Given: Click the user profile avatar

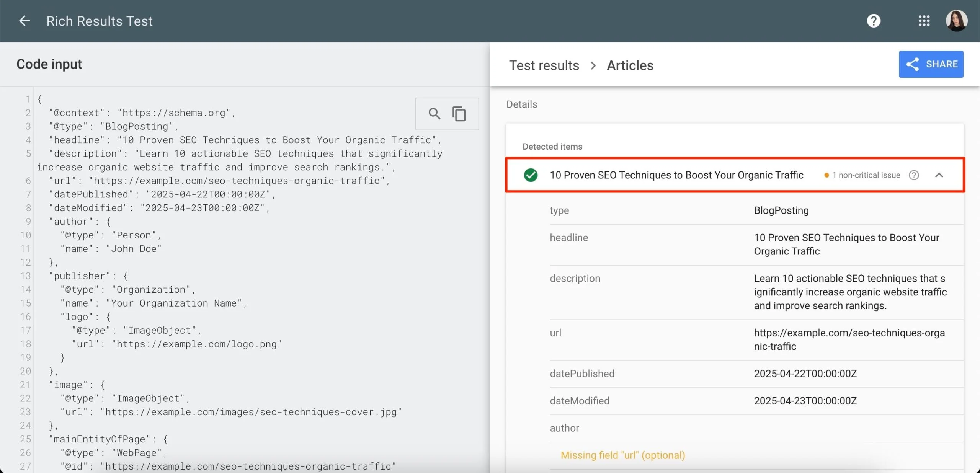Looking at the screenshot, I should (x=956, y=21).
